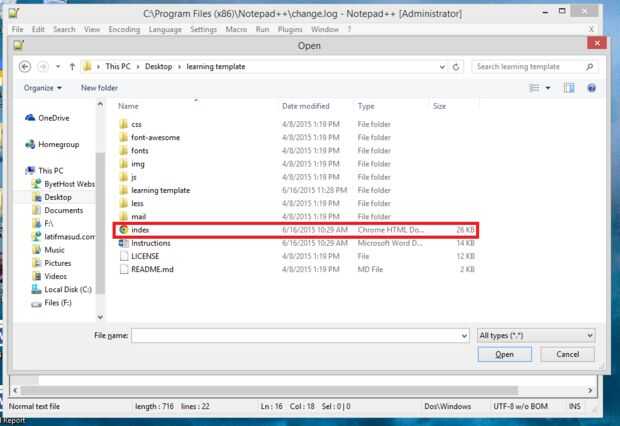The width and height of the screenshot is (620, 426).
Task: Sort by Date modified column header
Action: (x=306, y=106)
